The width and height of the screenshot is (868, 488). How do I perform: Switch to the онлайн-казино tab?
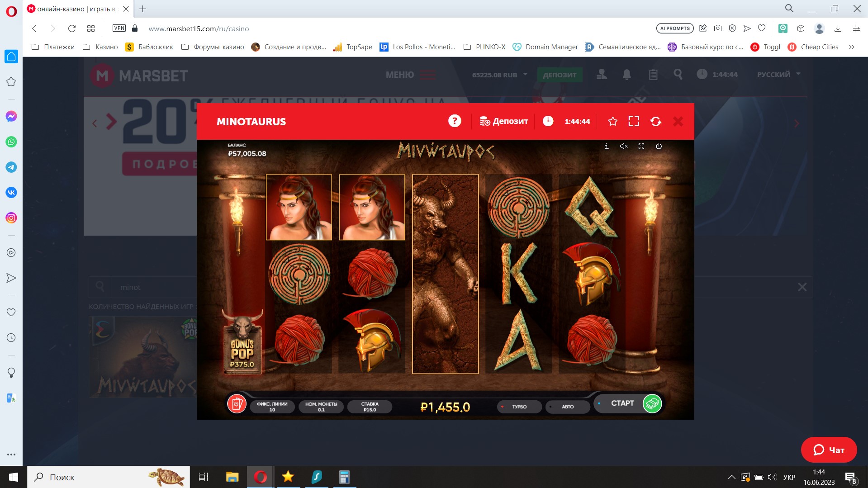click(78, 9)
